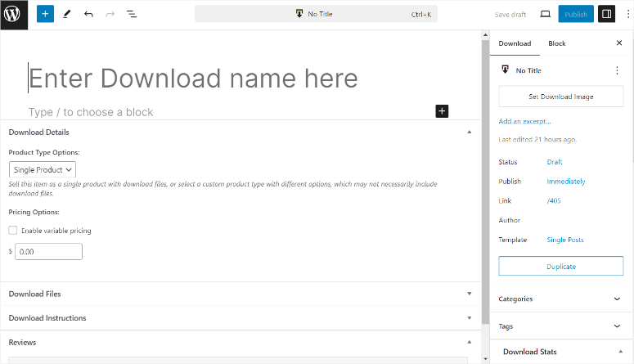Select the pencil Tools icon
634x364 pixels.
[x=67, y=15]
